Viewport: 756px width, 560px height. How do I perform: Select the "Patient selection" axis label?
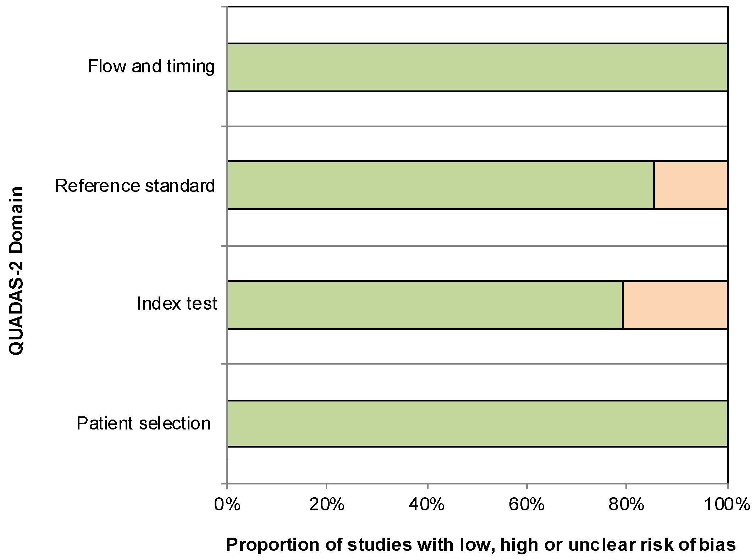[x=144, y=423]
